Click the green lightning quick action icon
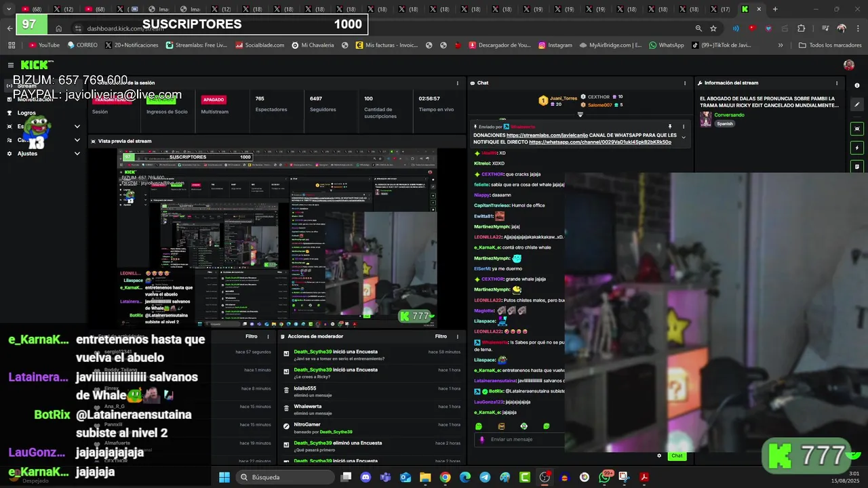Viewport: 868px width, 488px height. (x=857, y=148)
